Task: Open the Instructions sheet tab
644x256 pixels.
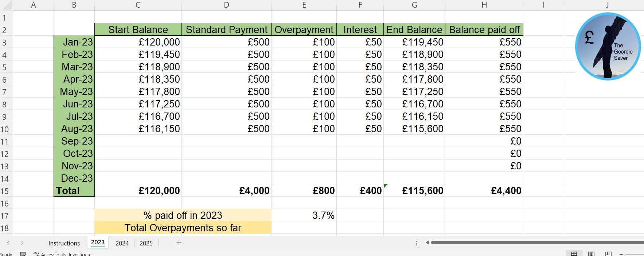Action: [64, 243]
